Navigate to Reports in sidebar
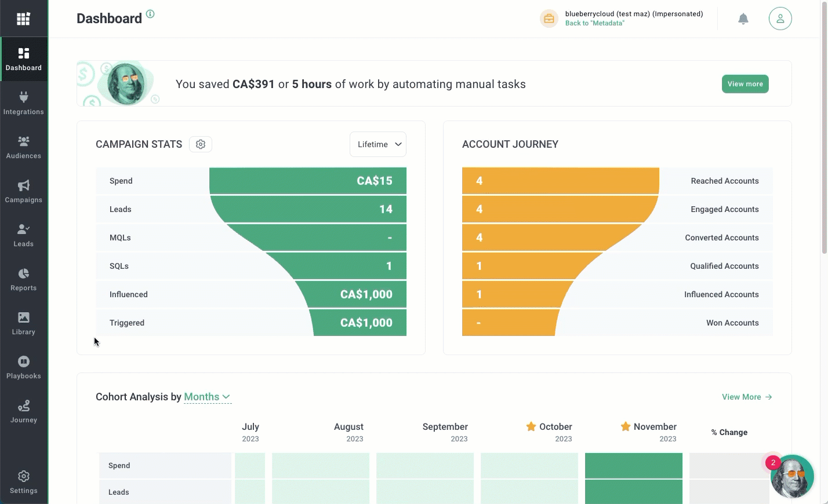828x504 pixels. tap(24, 279)
